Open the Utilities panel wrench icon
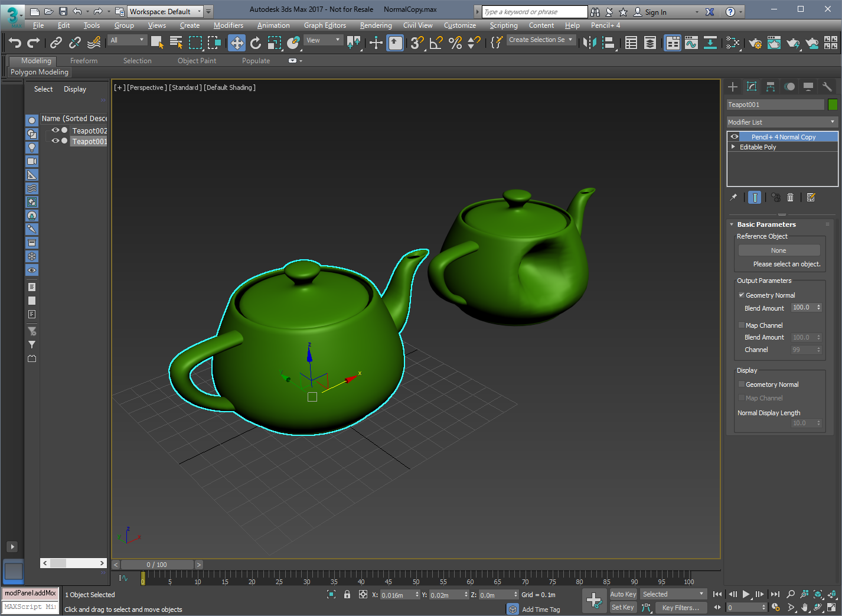Viewport: 842px width, 616px height. pyautogui.click(x=827, y=87)
